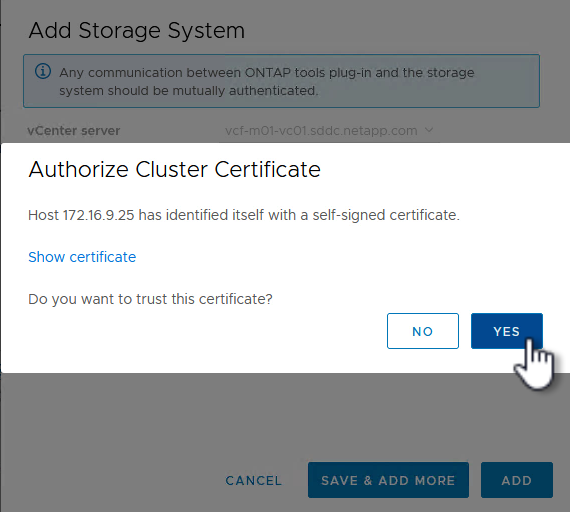Confirm trust by clicking YES
Screen dimensions: 570x512
tap(507, 331)
